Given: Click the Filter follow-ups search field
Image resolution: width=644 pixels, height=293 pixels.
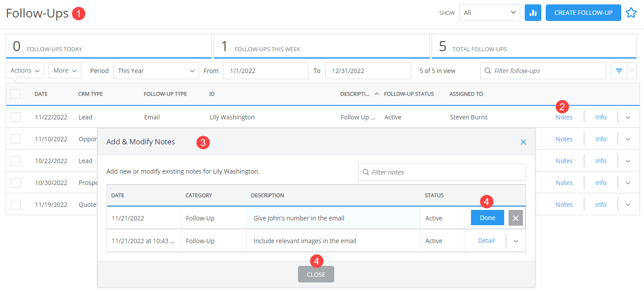Looking at the screenshot, I should pos(543,71).
